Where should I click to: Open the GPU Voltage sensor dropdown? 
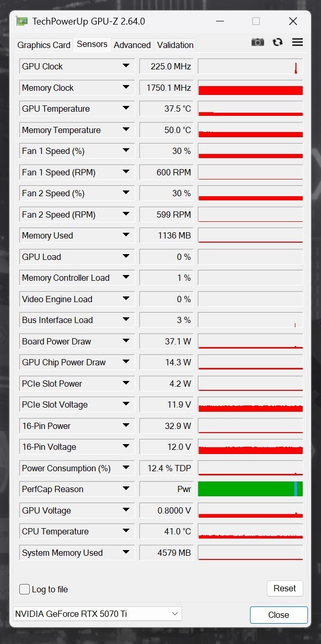(125, 510)
